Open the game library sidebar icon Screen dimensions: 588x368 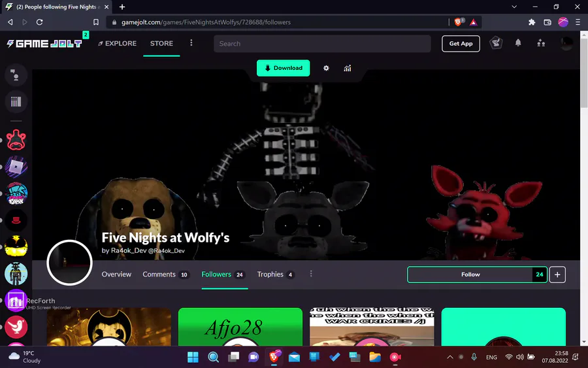[16, 102]
